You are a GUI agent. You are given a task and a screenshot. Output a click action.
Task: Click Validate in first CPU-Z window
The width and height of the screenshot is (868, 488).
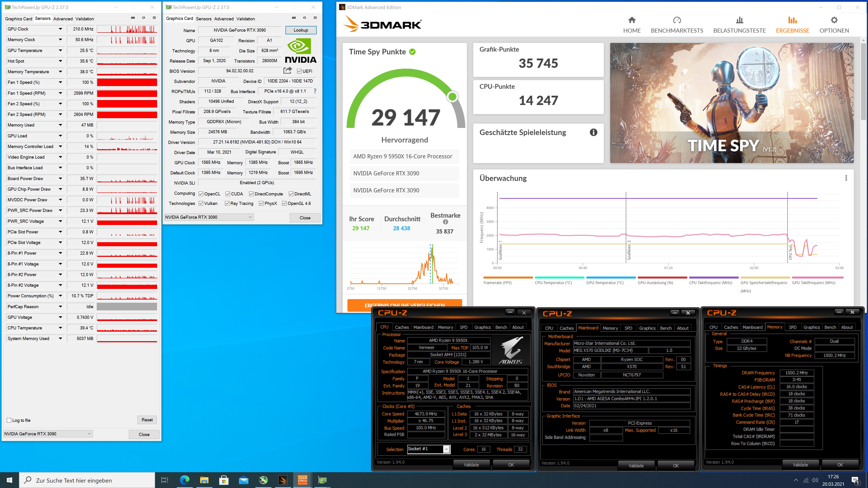tap(471, 465)
